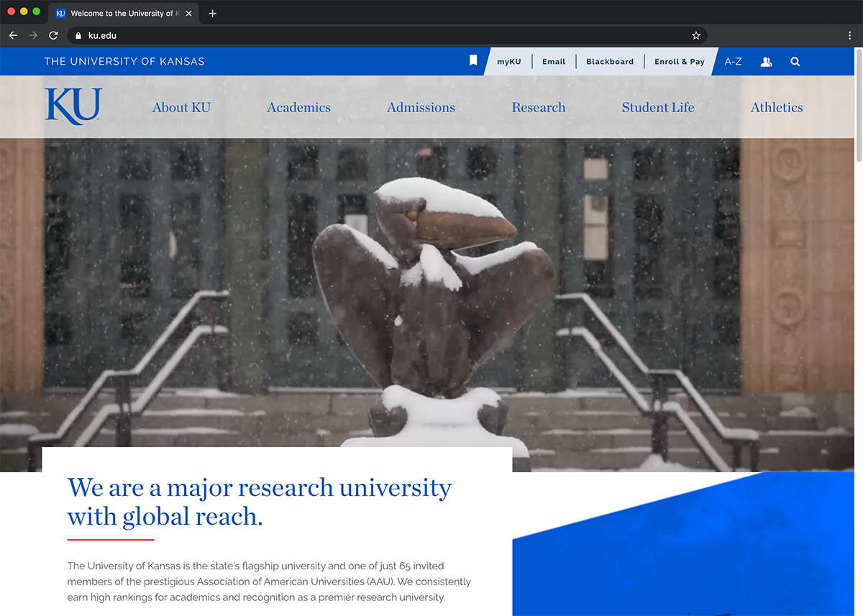Image resolution: width=863 pixels, height=616 pixels.
Task: Open a new tab with plus icon
Action: pyautogui.click(x=212, y=14)
